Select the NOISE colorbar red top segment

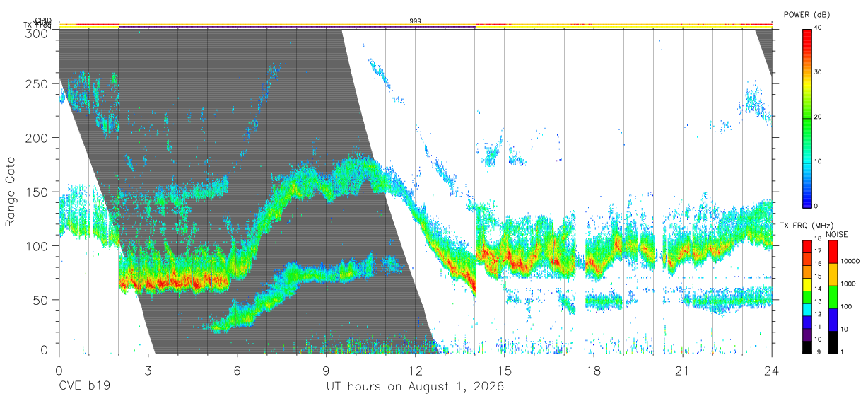(833, 251)
